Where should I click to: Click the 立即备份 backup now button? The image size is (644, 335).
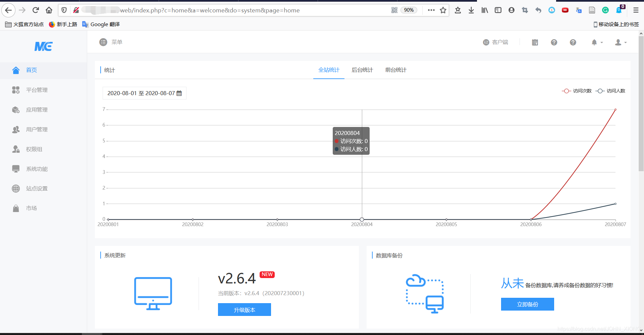point(528,304)
